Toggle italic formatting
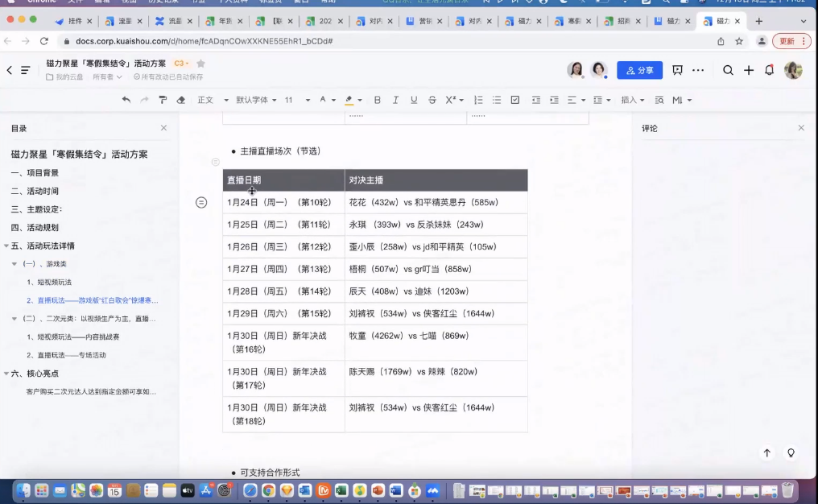This screenshot has height=504, width=818. (x=395, y=98)
